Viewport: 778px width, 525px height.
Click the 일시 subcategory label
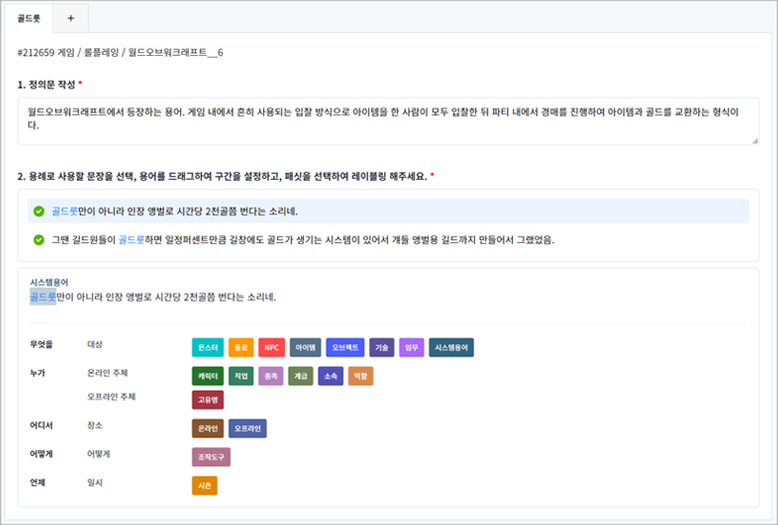point(95,483)
